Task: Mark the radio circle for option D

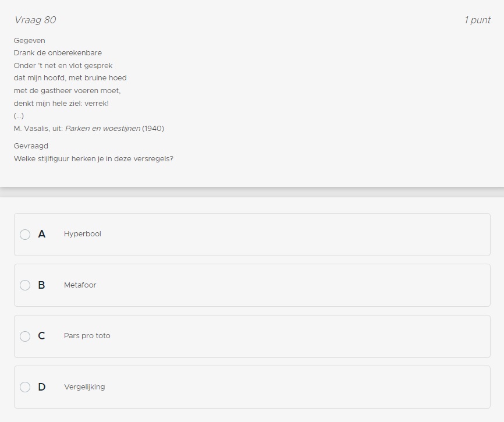Action: 25,387
